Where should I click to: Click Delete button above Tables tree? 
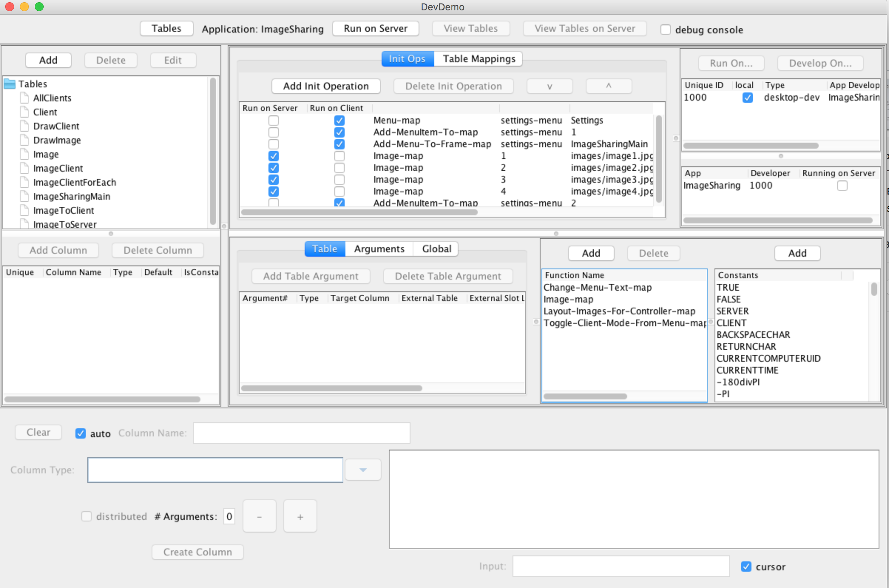tap(111, 60)
